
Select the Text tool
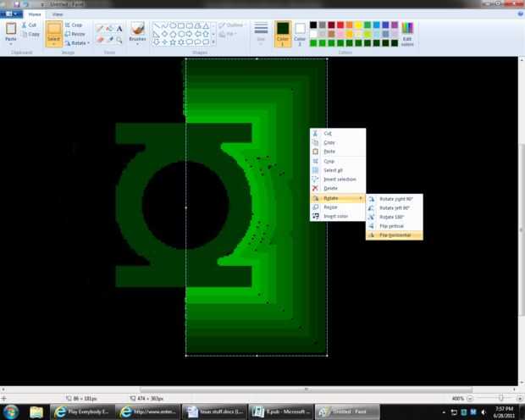pyautogui.click(x=119, y=29)
